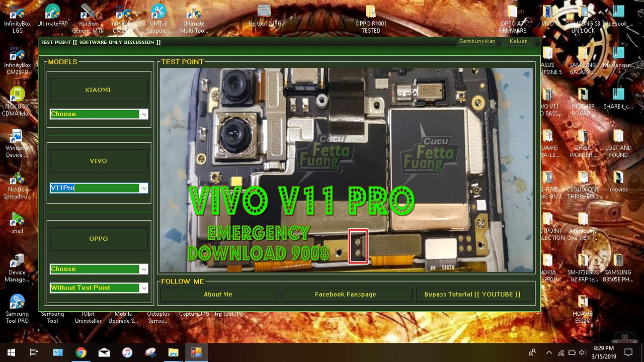
Task: Open MOTHER BOARD folder
Action: [x=583, y=101]
